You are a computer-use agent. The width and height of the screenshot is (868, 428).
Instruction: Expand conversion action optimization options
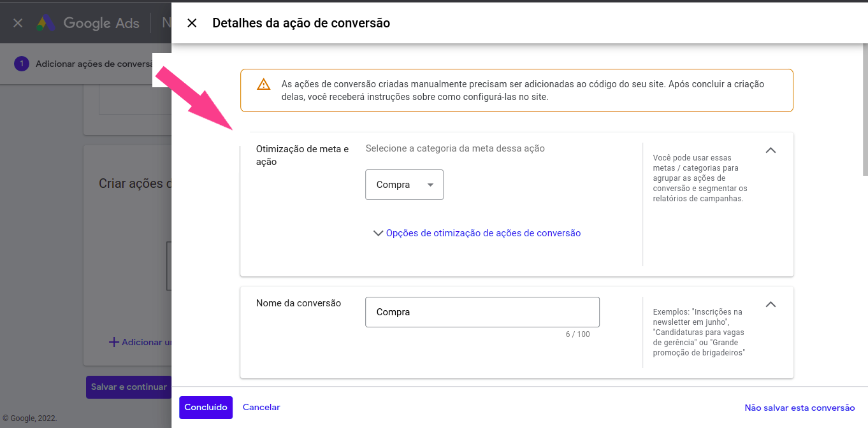[x=477, y=233]
